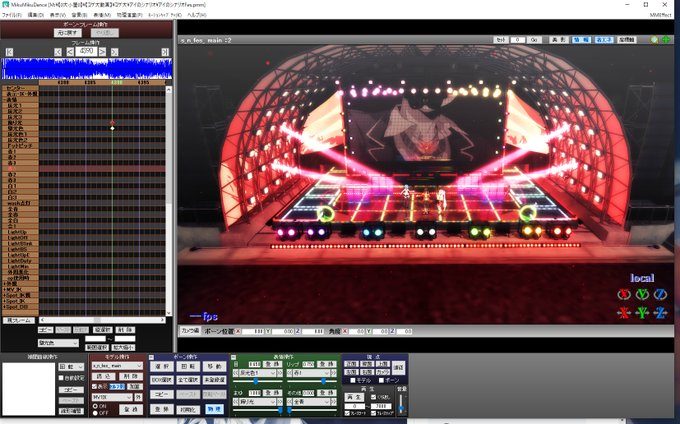Open the 背景(B) menu

(79, 15)
